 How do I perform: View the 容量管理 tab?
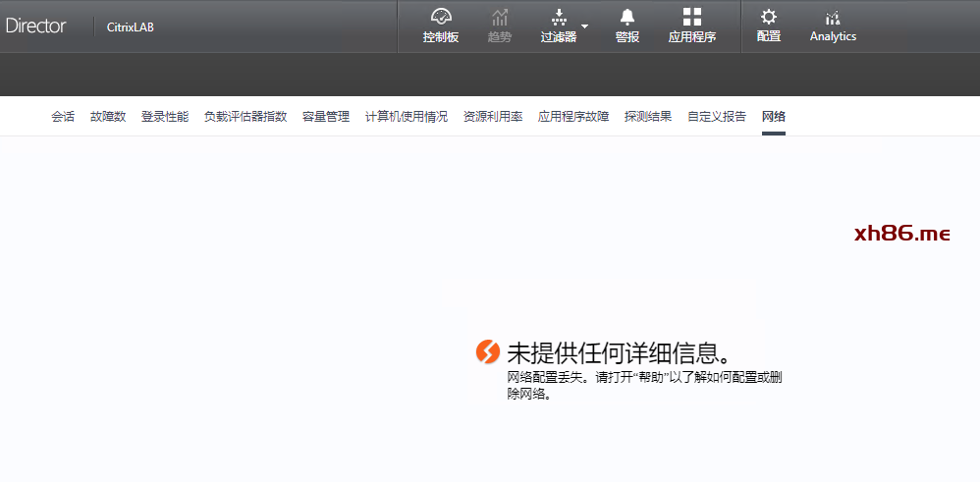[326, 117]
